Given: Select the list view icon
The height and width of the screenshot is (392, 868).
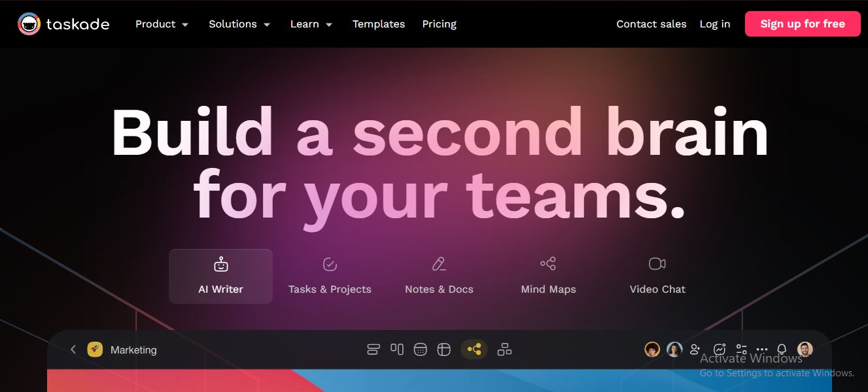Looking at the screenshot, I should tap(373, 350).
